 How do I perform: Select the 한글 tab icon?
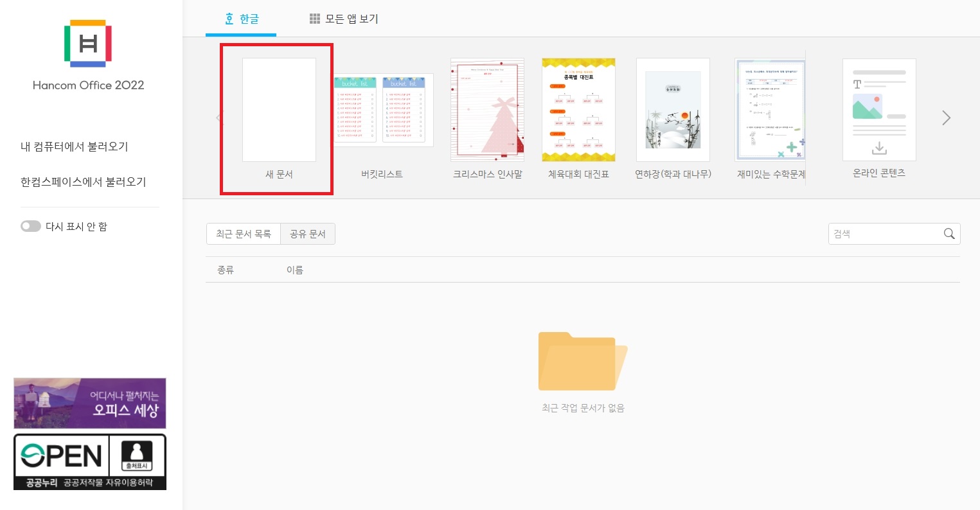(229, 19)
